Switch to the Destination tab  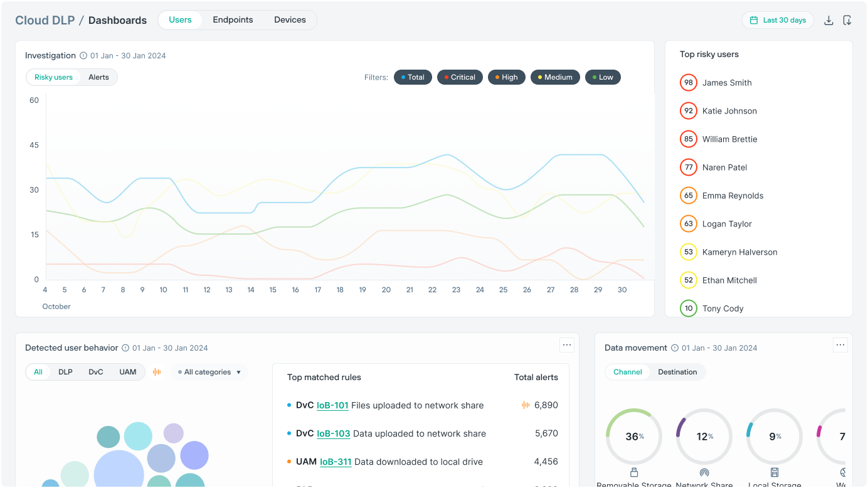click(677, 371)
